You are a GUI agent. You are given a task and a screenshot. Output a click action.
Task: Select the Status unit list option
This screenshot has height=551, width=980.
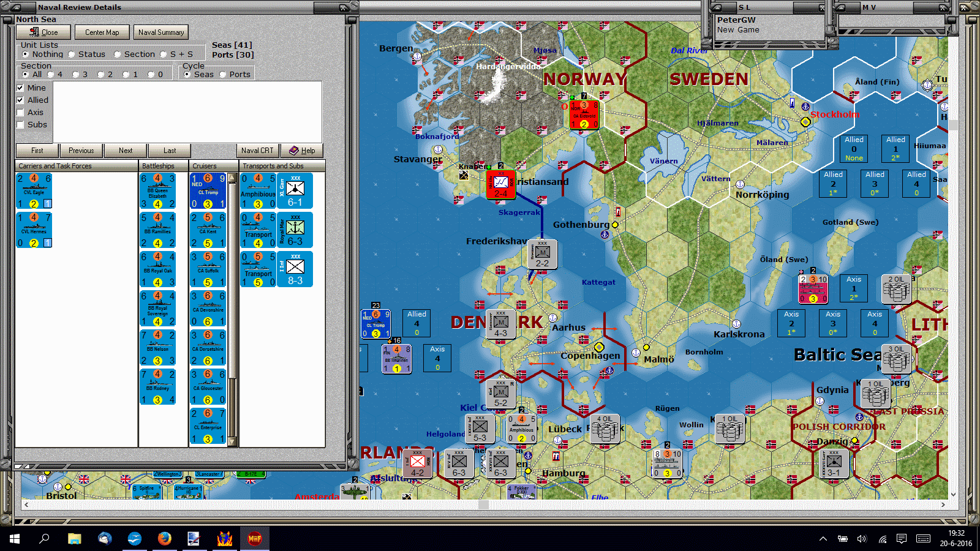tap(86, 54)
